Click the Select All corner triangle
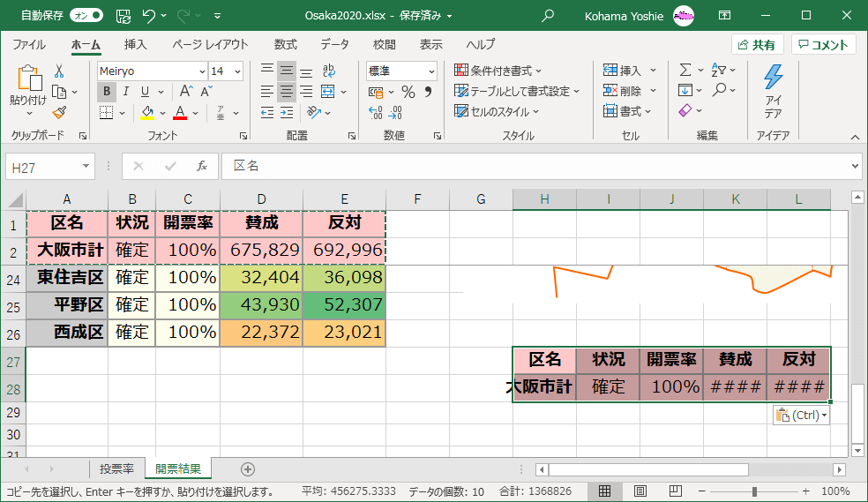Image resolution: width=868 pixels, height=502 pixels. [x=15, y=199]
